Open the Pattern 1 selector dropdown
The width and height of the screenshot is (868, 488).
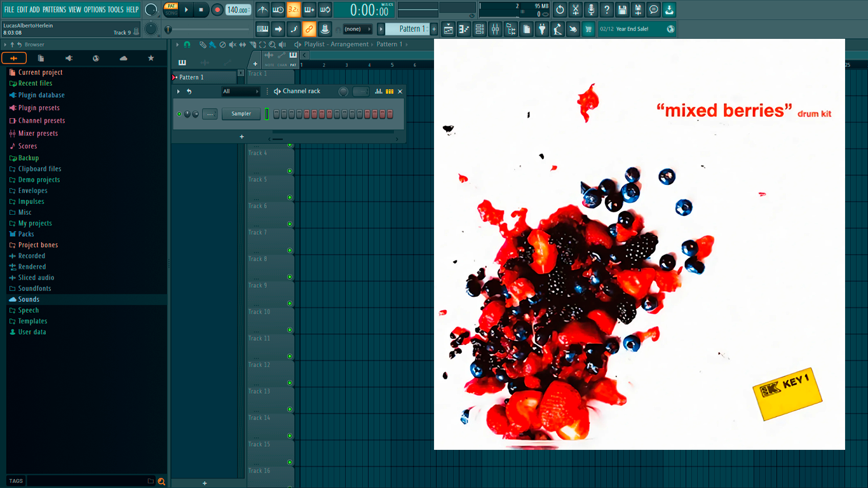tap(407, 29)
